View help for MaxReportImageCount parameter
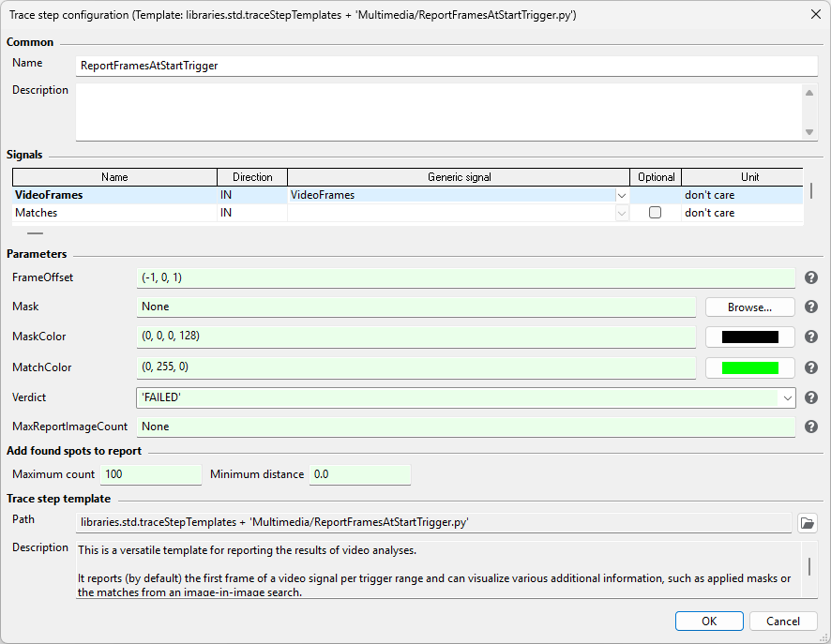The height and width of the screenshot is (644, 831). point(811,427)
